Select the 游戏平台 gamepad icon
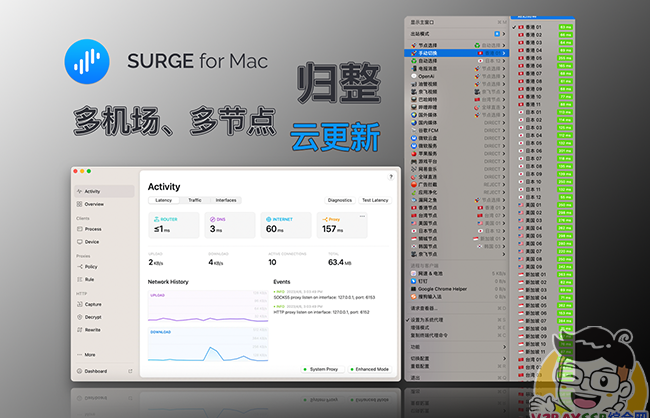Screen dimensions: 650x418 tap(414, 161)
